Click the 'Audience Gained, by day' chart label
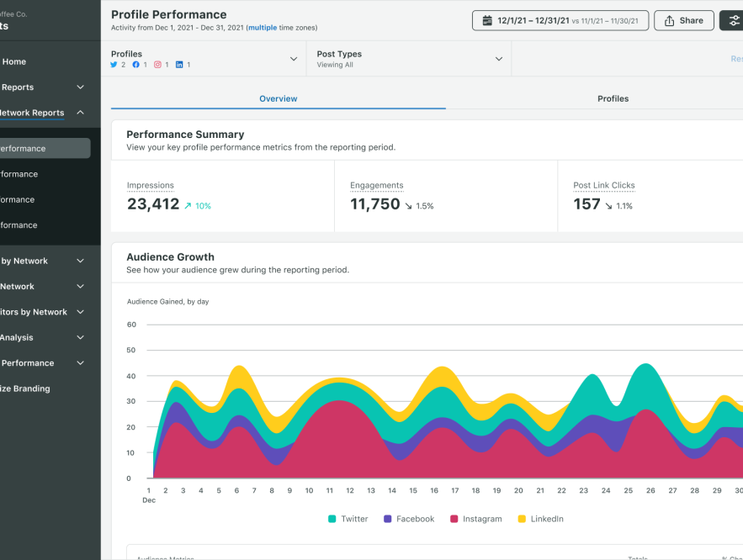743x560 pixels. pos(167,302)
